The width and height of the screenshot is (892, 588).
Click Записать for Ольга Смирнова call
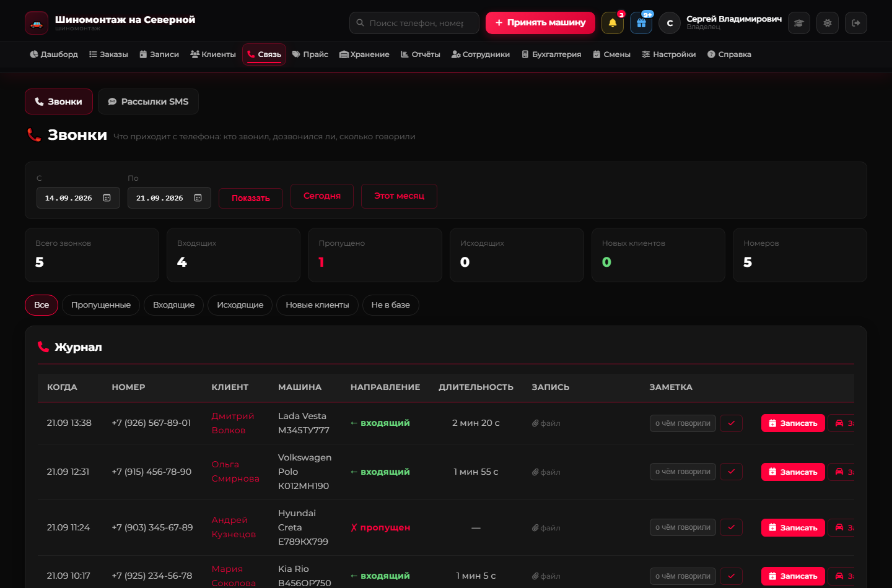(793, 472)
